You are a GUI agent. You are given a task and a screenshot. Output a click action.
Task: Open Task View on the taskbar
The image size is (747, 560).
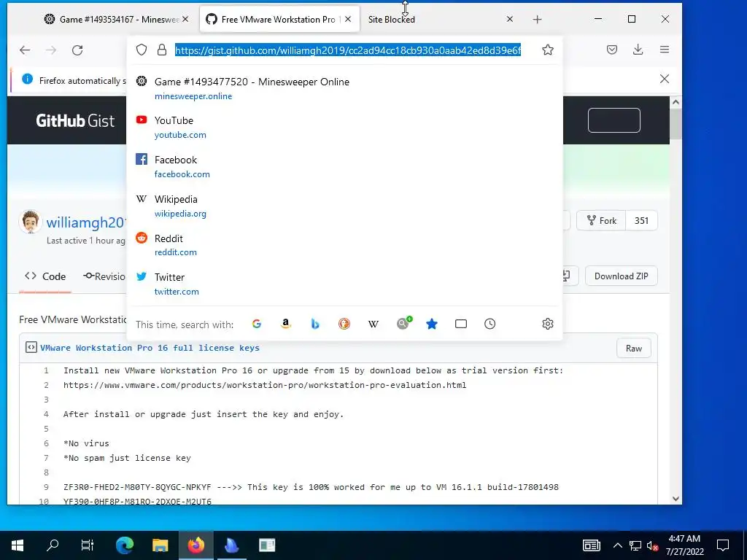(88, 545)
